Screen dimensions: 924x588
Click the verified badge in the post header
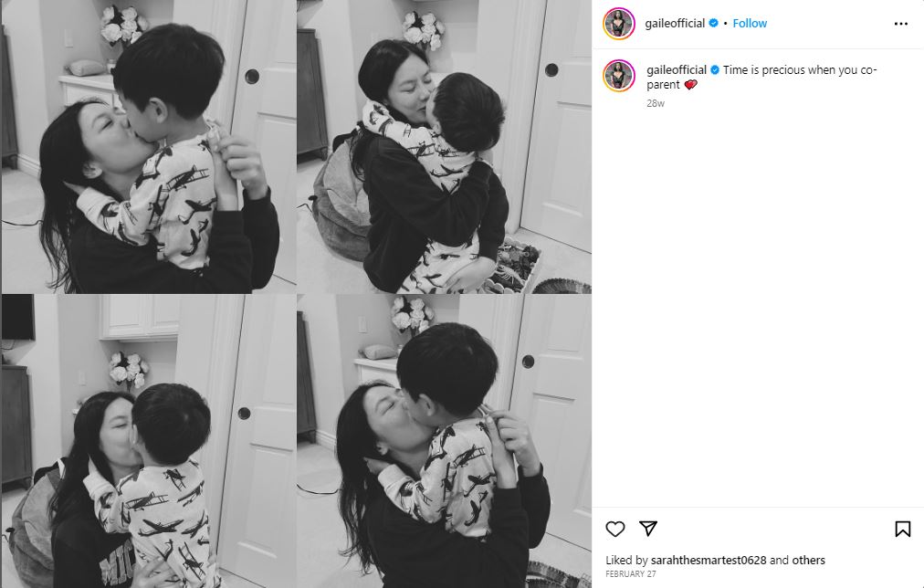pyautogui.click(x=713, y=23)
